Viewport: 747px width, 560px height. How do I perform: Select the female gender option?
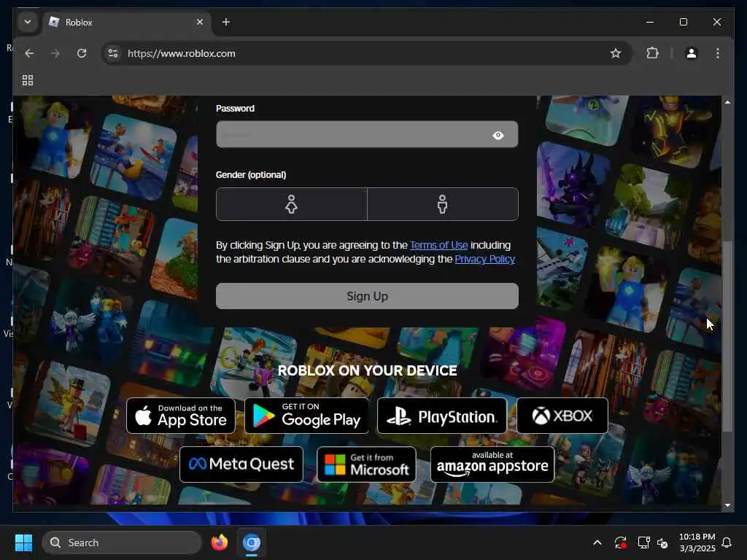292,204
